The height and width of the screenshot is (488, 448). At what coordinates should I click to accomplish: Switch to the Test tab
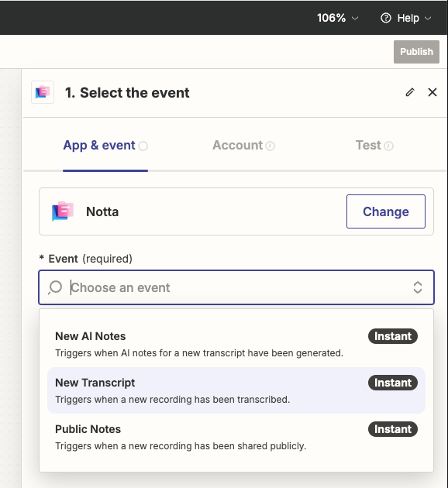click(x=374, y=146)
